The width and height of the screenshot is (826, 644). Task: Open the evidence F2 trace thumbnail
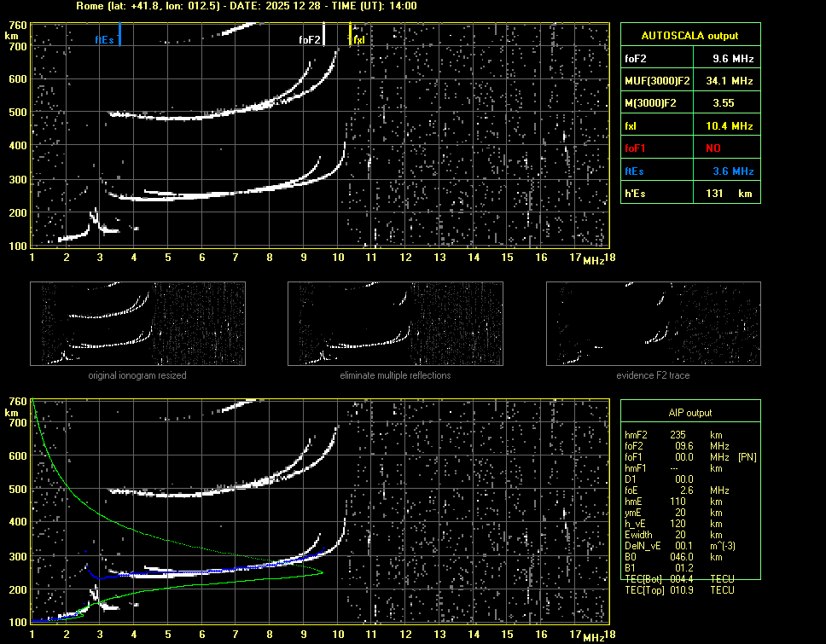click(x=653, y=322)
